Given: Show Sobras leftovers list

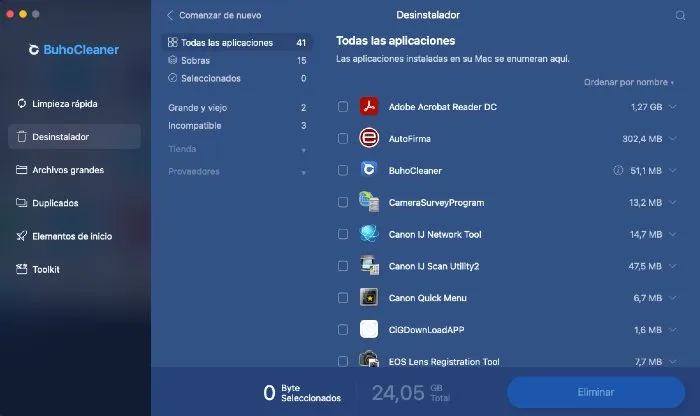Looking at the screenshot, I should click(237, 60).
